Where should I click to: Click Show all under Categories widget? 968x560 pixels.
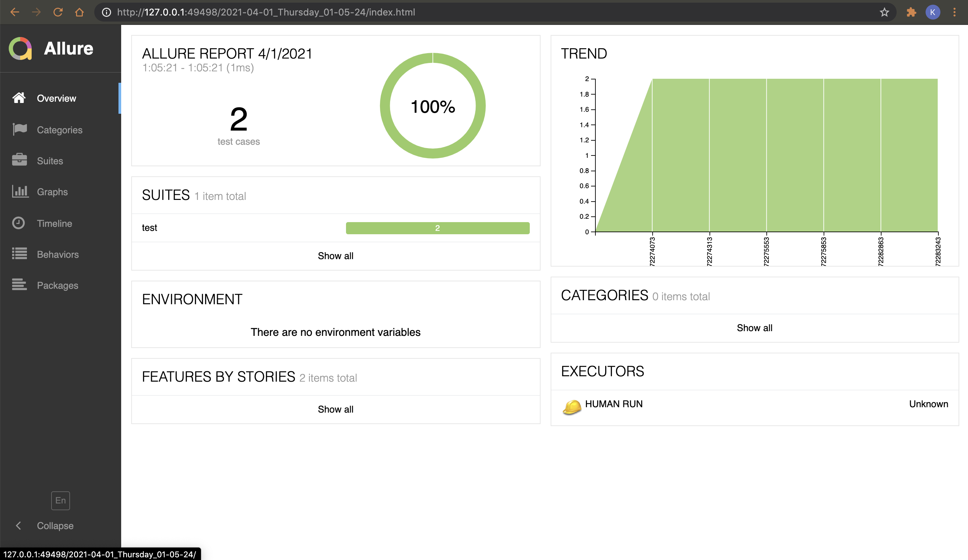point(754,328)
